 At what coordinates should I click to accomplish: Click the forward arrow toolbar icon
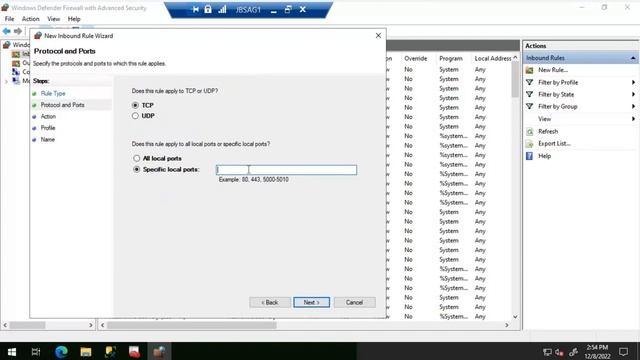point(18,31)
